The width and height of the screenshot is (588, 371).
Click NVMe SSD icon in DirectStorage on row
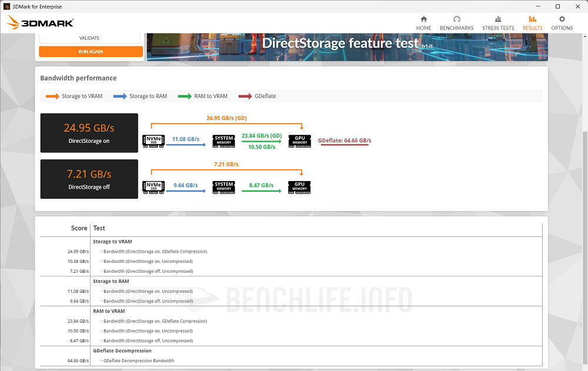153,141
